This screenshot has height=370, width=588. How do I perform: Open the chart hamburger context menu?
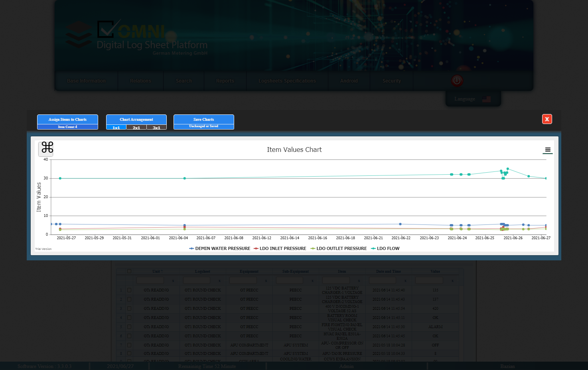click(548, 150)
